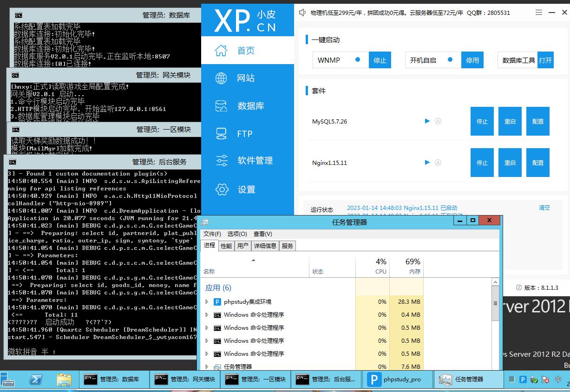This screenshot has height=392, width=570.
Task: Switch to the 用户 tab
Action: tap(242, 246)
